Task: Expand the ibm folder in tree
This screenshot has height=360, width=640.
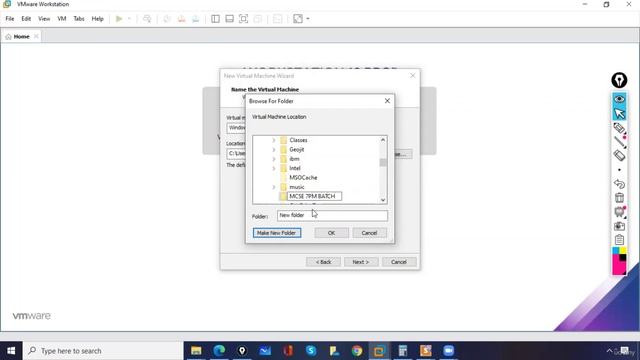Action: point(274,159)
